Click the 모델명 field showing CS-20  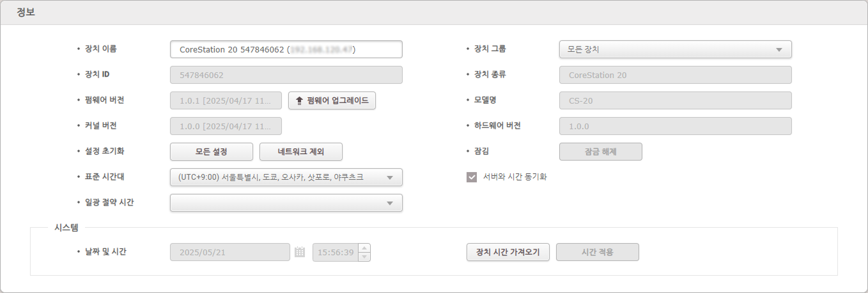676,100
